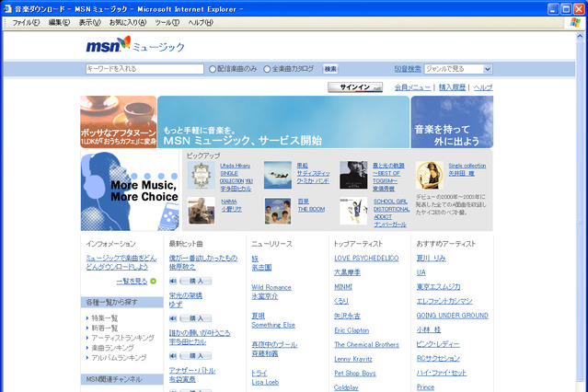Click the Windows flag logo in menu bar
Screen dimensions: 588x392
coord(575,22)
